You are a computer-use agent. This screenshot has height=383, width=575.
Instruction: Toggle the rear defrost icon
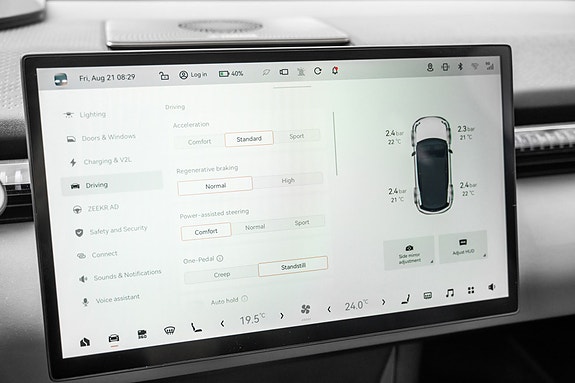[x=428, y=296]
